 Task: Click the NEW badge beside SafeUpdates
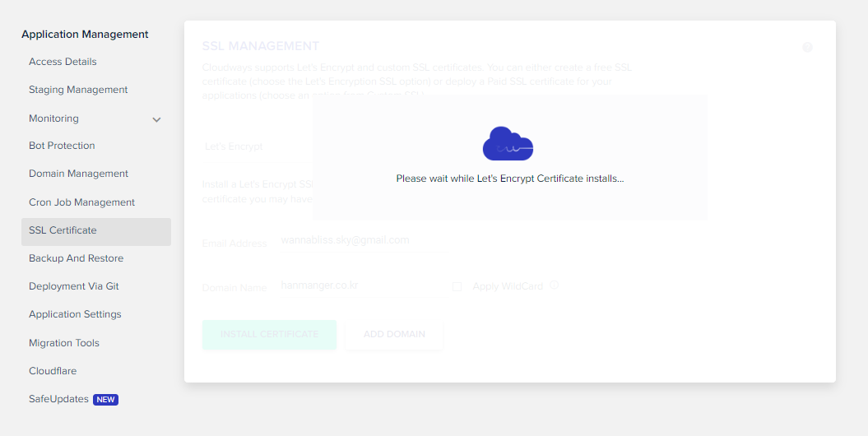106,400
